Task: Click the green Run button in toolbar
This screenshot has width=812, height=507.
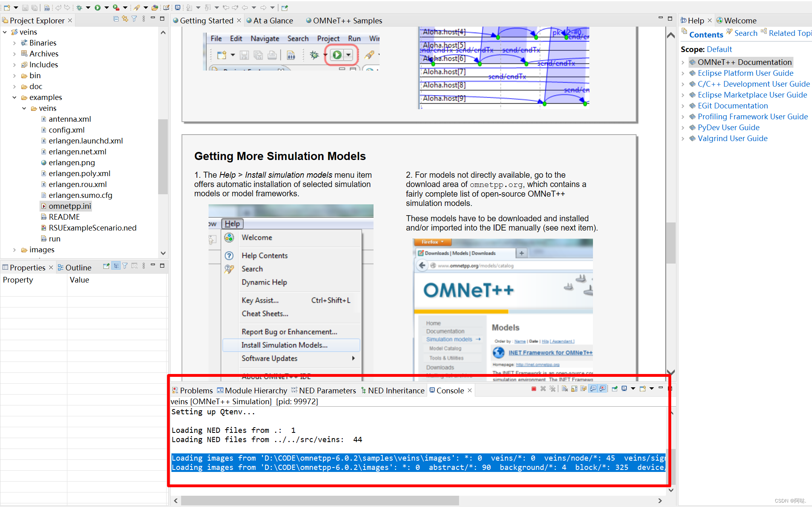Action: [98, 7]
